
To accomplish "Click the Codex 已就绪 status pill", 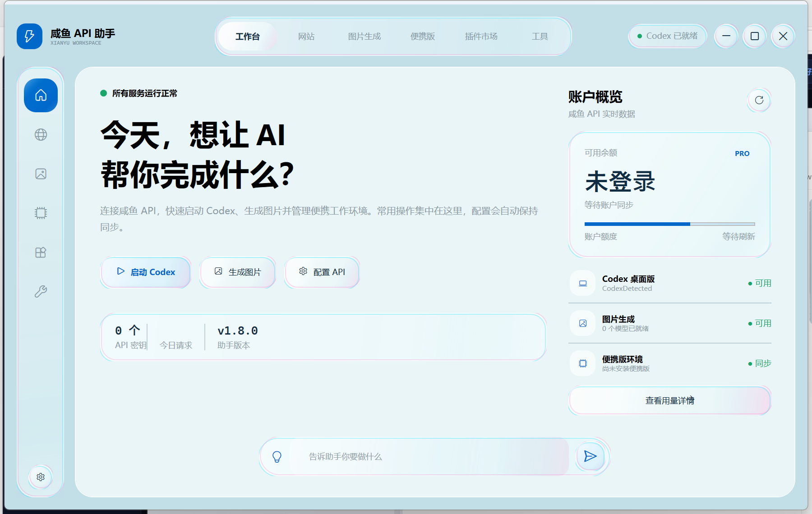I will 668,36.
